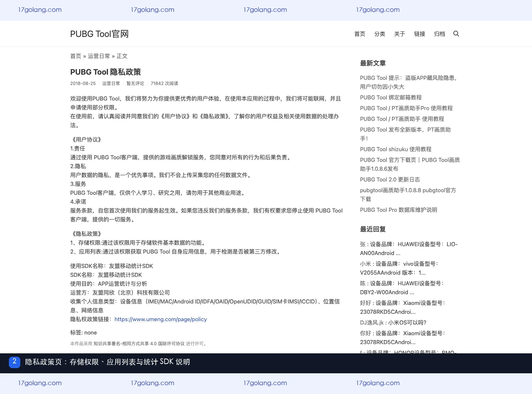Image resolution: width=532 pixels, height=394 pixels.
Task: Click the line 运营方：友盟同欣（北京）科技有限公司
Action: pyautogui.click(x=120, y=293)
